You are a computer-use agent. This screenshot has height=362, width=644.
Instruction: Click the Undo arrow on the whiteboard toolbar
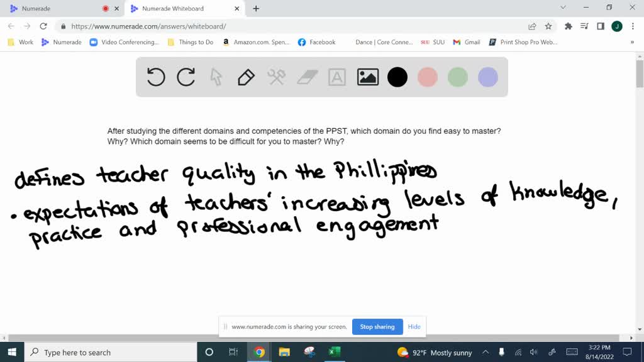tap(155, 77)
